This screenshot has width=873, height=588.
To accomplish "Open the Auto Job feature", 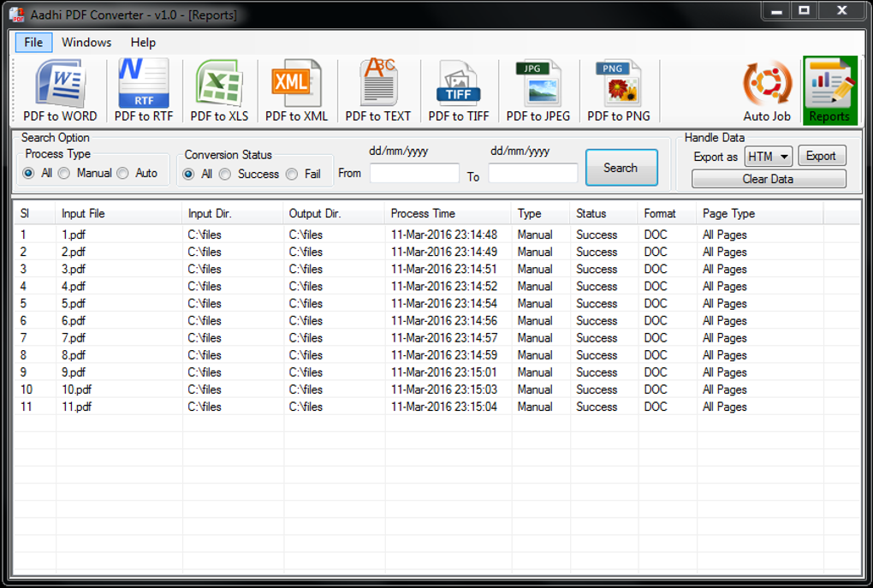I will pos(768,89).
